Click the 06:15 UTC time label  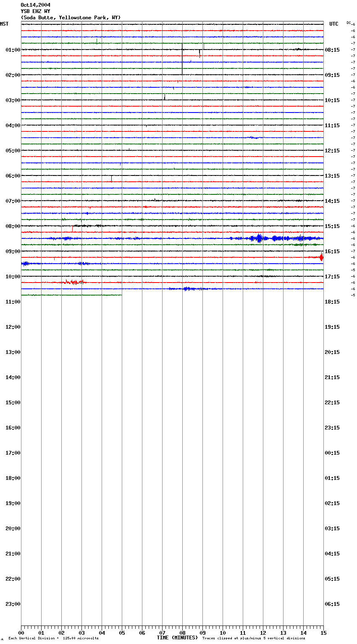coord(332,604)
